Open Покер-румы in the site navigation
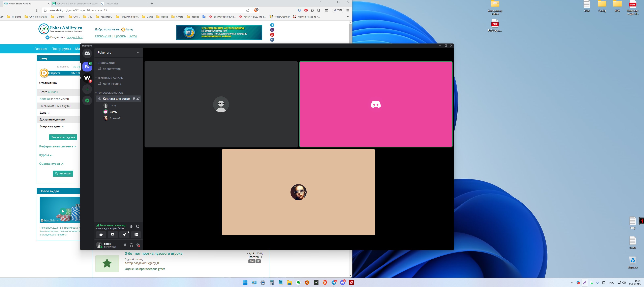This screenshot has height=287, width=644. click(x=61, y=49)
